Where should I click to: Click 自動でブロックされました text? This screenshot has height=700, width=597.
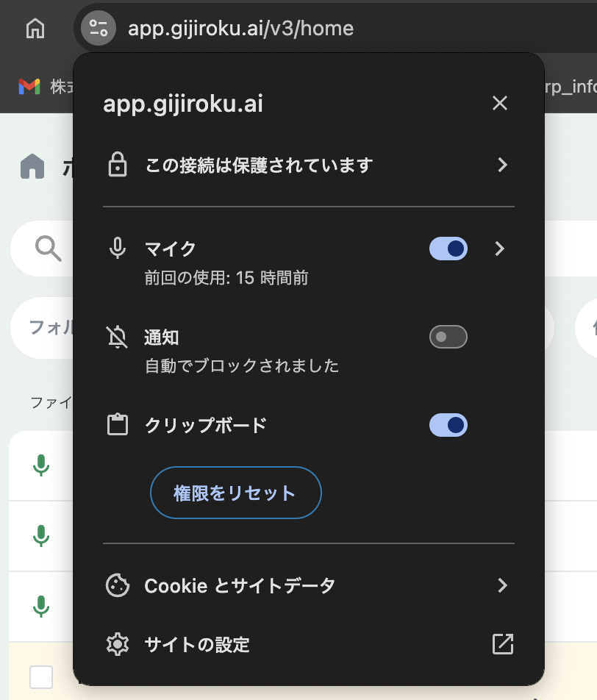pos(242,366)
